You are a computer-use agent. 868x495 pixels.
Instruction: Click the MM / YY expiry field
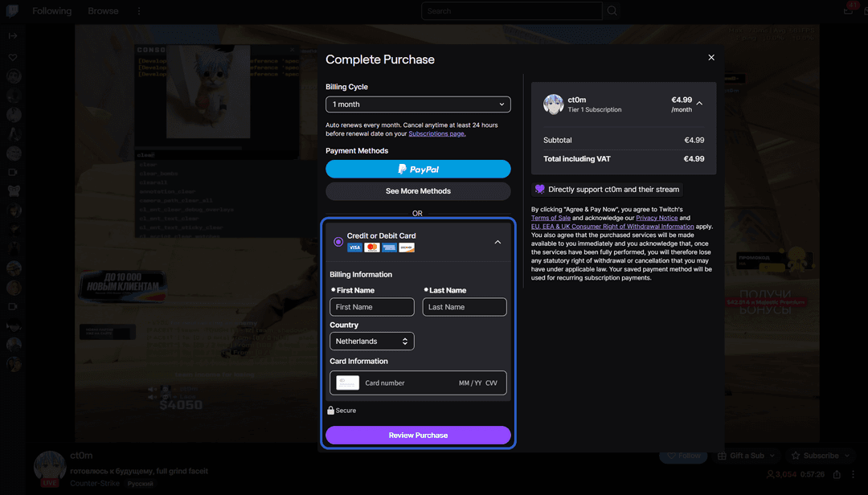coord(470,383)
